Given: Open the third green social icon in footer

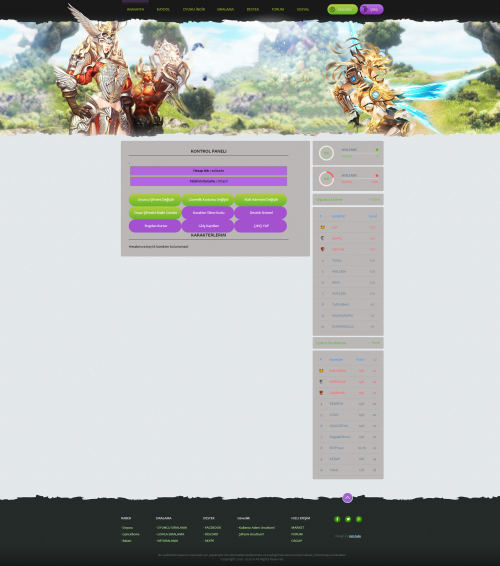Looking at the screenshot, I should [359, 519].
